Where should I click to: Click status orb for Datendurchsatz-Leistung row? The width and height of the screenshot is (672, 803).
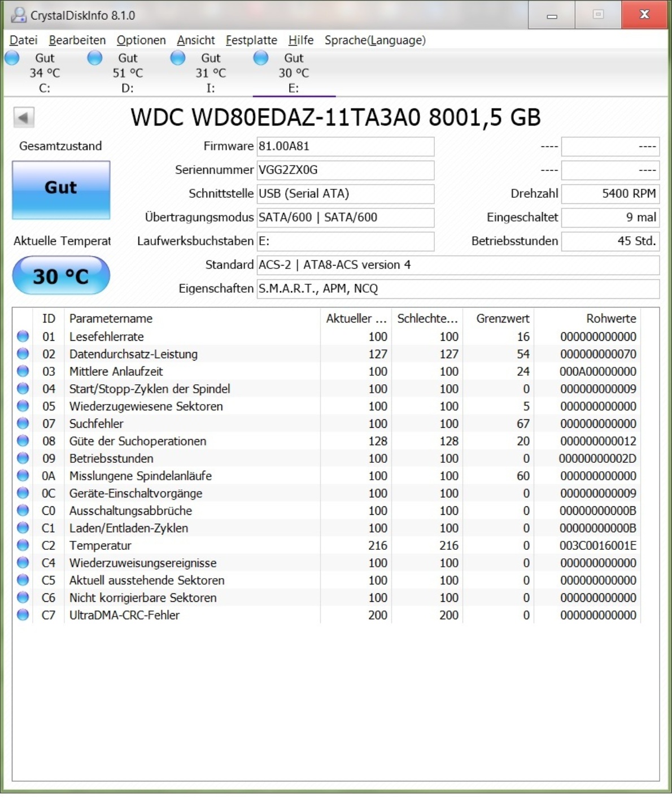[x=23, y=354]
